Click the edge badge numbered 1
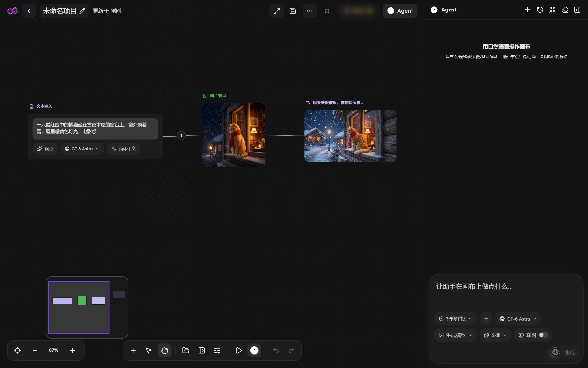This screenshot has width=588, height=368. click(x=181, y=136)
